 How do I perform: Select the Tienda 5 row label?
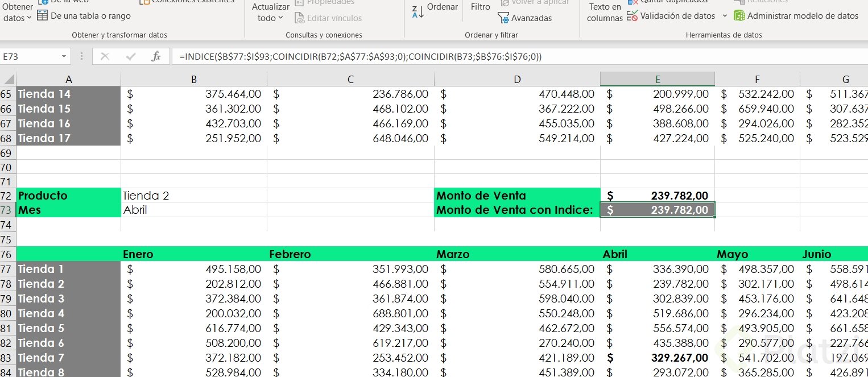[68, 328]
